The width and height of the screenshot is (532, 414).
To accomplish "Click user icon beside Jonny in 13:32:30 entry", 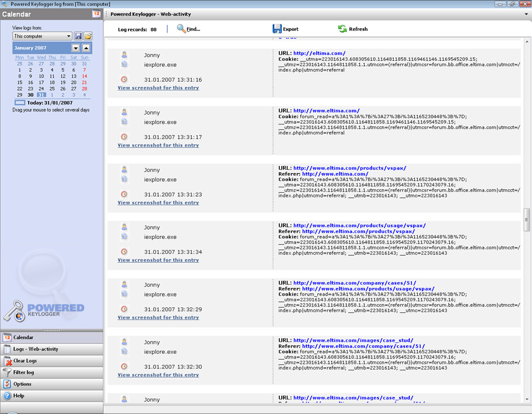I will point(124,342).
